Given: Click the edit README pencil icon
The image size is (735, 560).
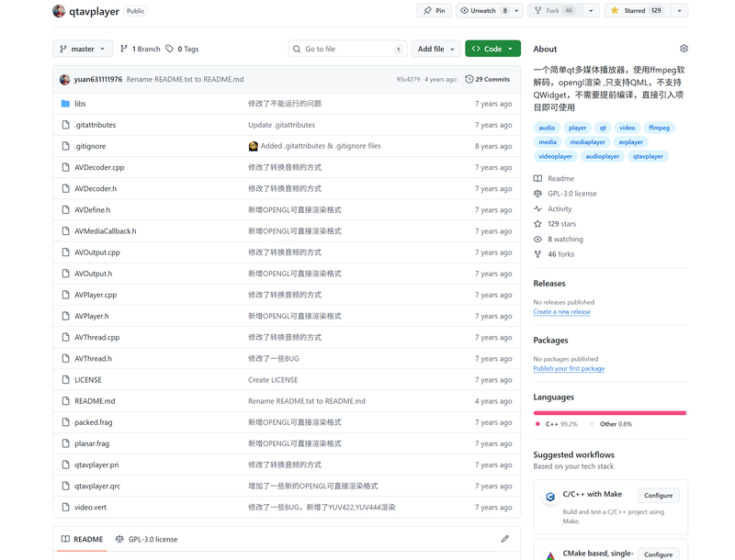Looking at the screenshot, I should click(504, 539).
